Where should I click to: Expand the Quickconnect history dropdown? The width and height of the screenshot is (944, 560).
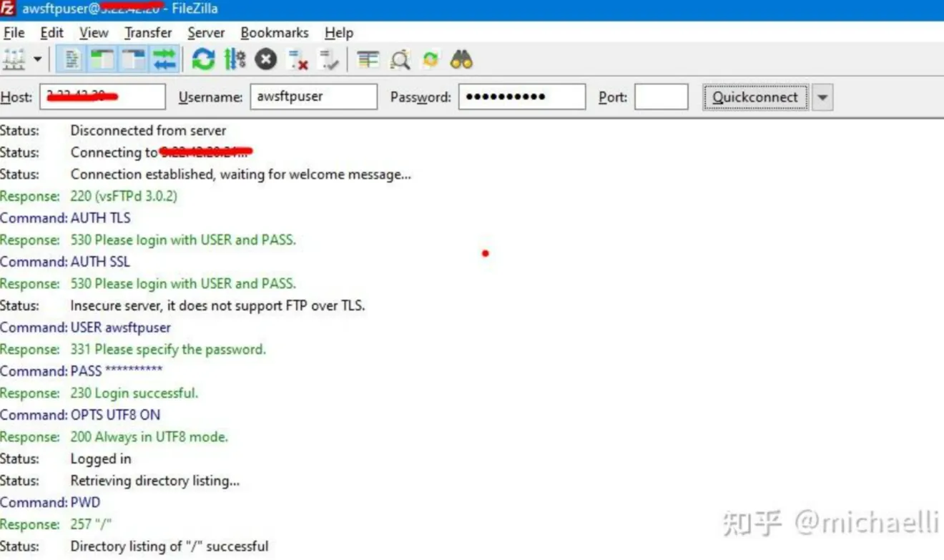coord(822,97)
